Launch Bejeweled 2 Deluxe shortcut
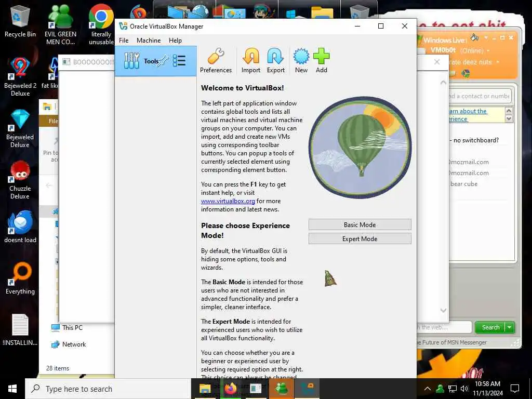 tap(20, 77)
